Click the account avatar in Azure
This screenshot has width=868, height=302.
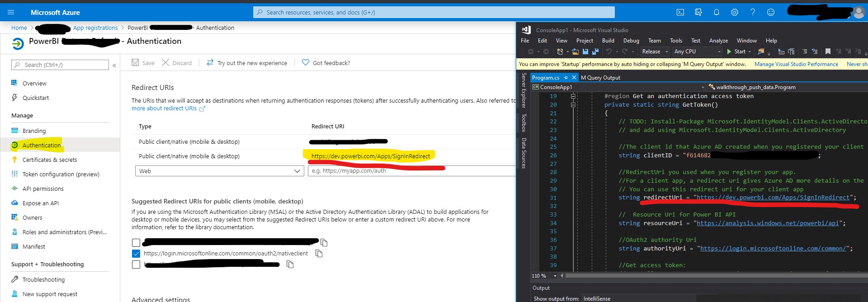859,12
